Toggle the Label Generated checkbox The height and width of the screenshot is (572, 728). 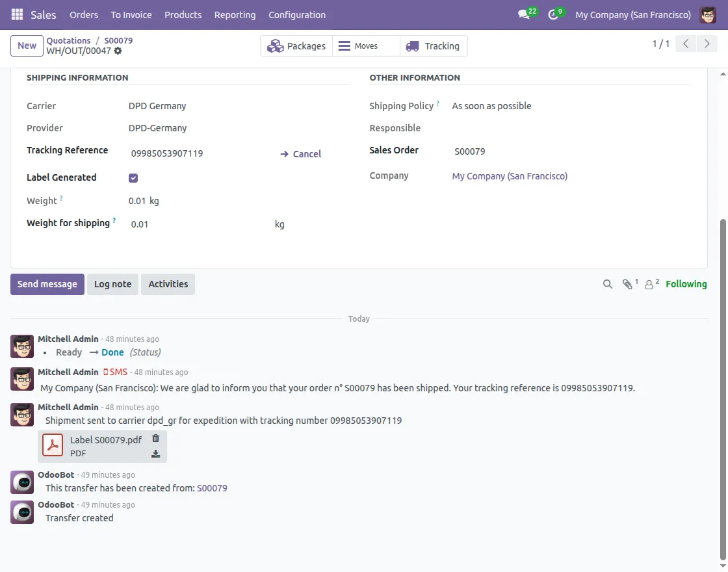point(133,178)
